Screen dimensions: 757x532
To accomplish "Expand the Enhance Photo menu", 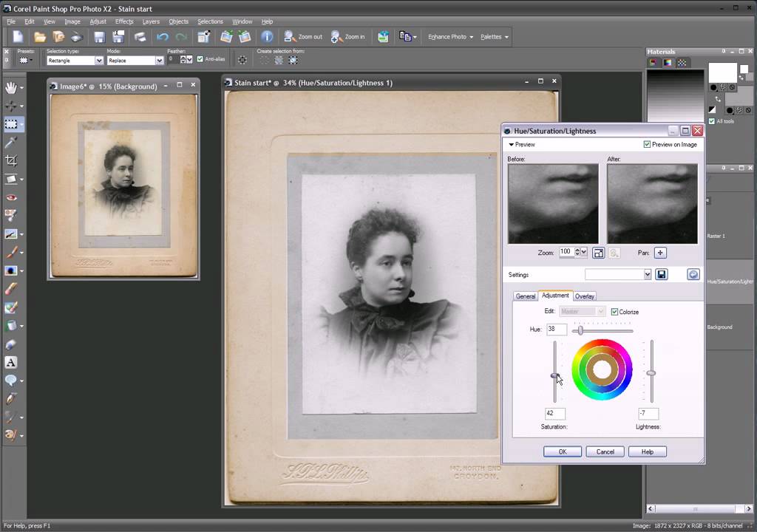I will click(450, 37).
